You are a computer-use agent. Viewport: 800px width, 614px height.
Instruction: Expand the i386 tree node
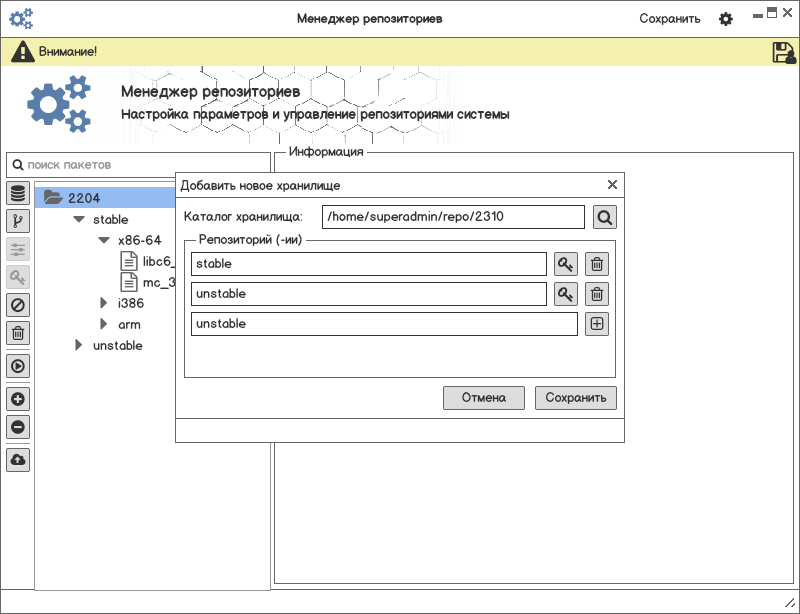tap(104, 303)
